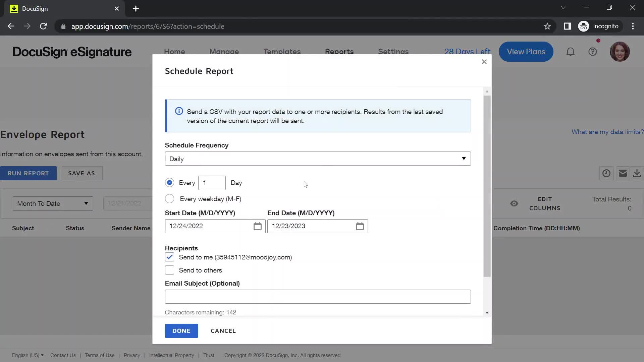Open the Chrome three-dot menu
Viewport: 644px width, 362px height.
coord(633,26)
